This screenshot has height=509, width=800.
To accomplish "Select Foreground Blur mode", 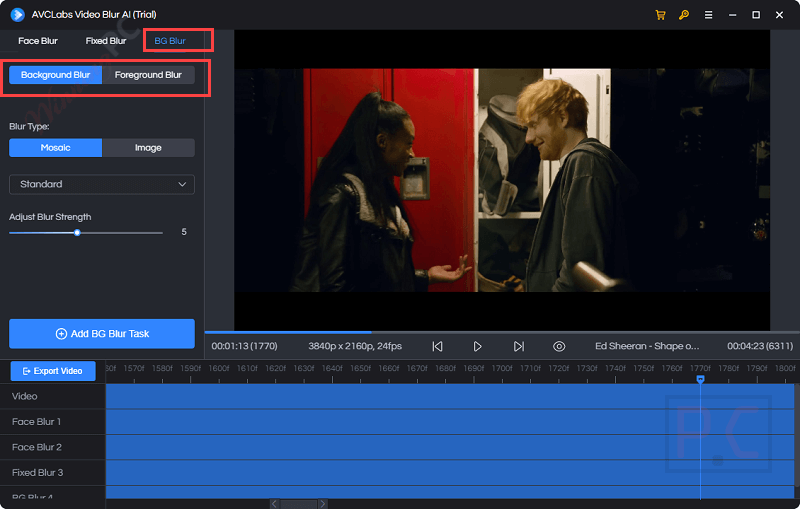I will pyautogui.click(x=148, y=75).
